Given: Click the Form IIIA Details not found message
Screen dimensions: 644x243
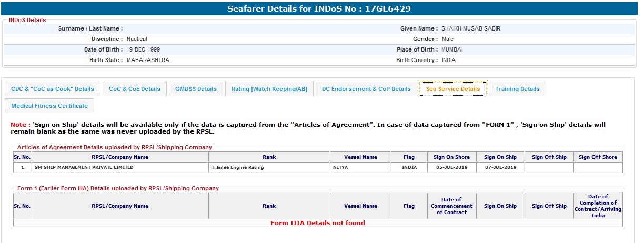Looking at the screenshot, I should click(x=318, y=223).
